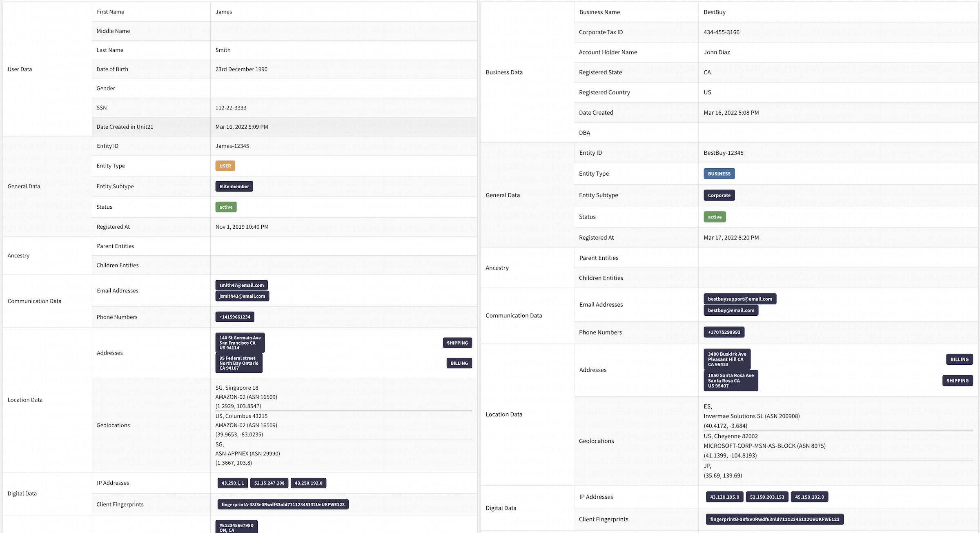Select IP address 52.15.247.208 chip
The width and height of the screenshot is (980, 533).
[269, 483]
